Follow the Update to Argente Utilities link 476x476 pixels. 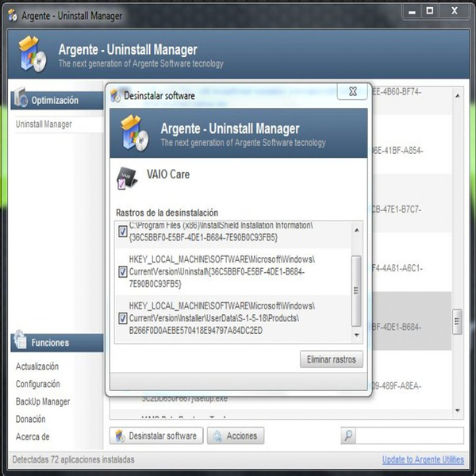[423, 459]
